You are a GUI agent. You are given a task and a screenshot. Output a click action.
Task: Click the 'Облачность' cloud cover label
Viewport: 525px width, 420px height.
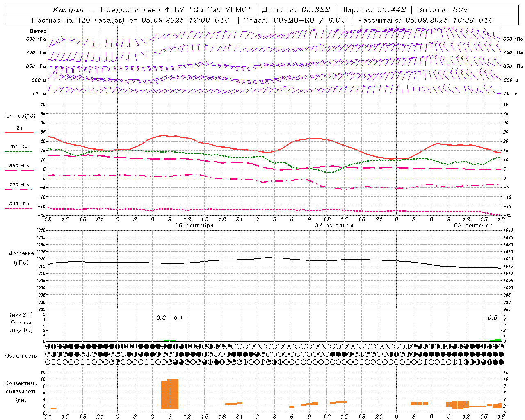click(x=21, y=356)
